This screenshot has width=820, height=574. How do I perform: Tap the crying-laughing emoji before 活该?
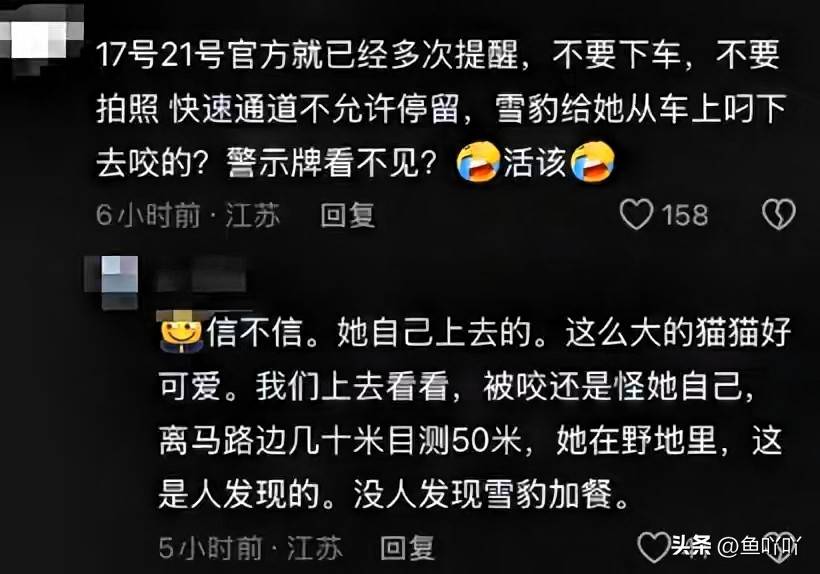[x=478, y=161]
